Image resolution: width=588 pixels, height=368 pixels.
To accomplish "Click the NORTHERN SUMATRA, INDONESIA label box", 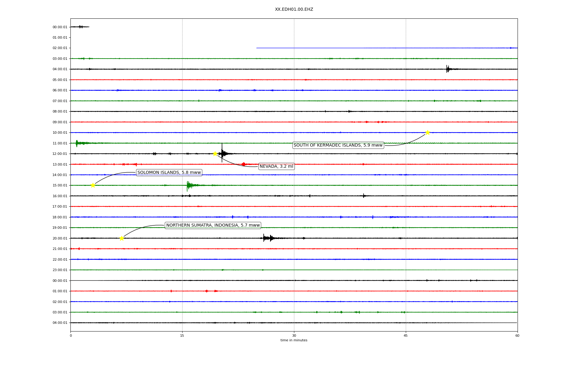I will (213, 225).
